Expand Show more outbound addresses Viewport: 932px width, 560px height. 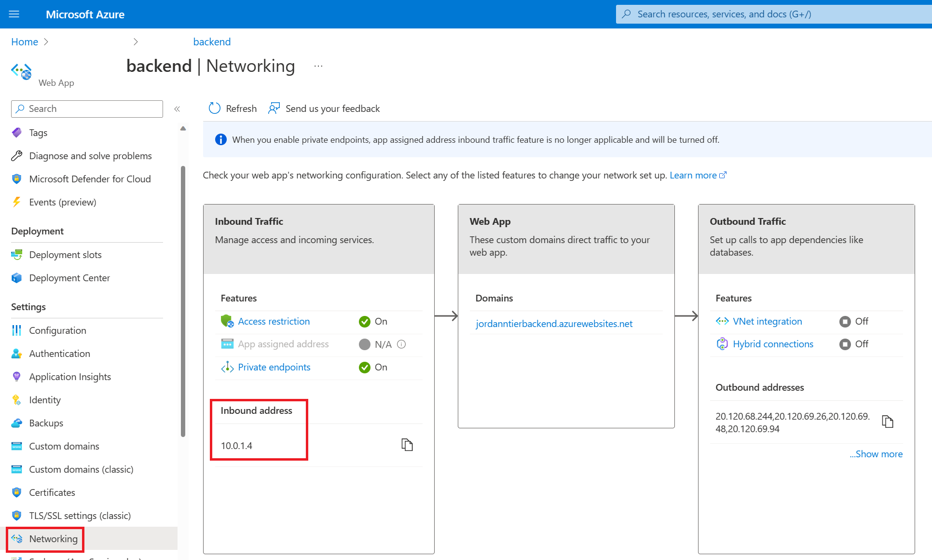pos(875,453)
